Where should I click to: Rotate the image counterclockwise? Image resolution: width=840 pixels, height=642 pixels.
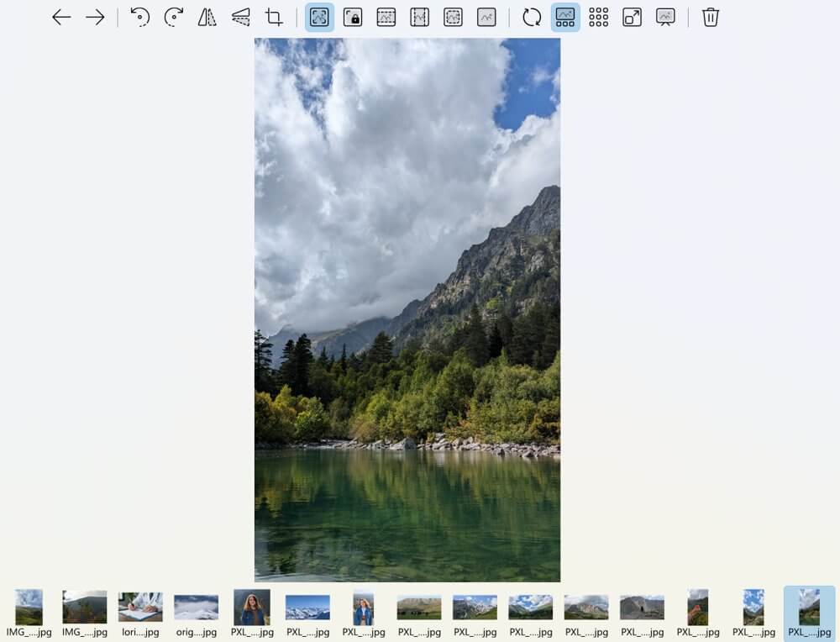coord(141,17)
